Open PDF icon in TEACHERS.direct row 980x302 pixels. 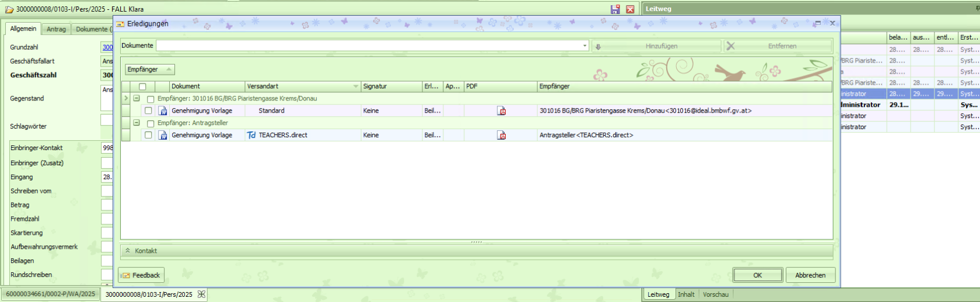(501, 136)
